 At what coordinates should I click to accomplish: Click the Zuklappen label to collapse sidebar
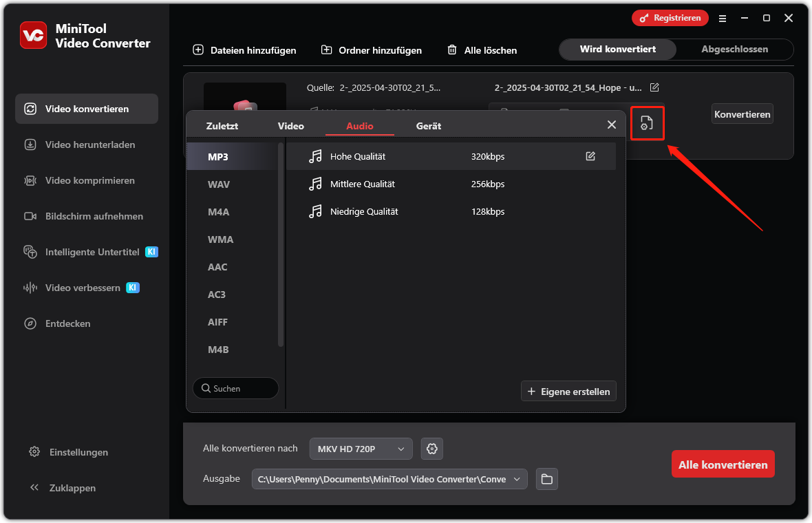tap(72, 488)
